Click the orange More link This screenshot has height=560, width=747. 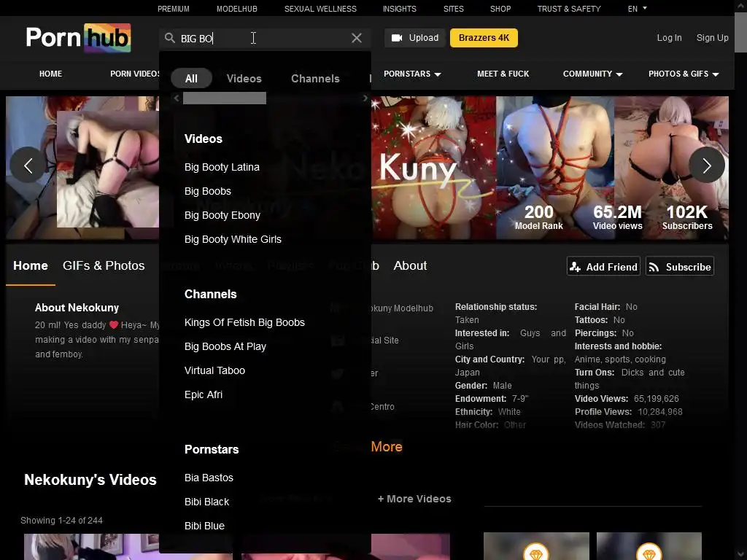pyautogui.click(x=387, y=447)
